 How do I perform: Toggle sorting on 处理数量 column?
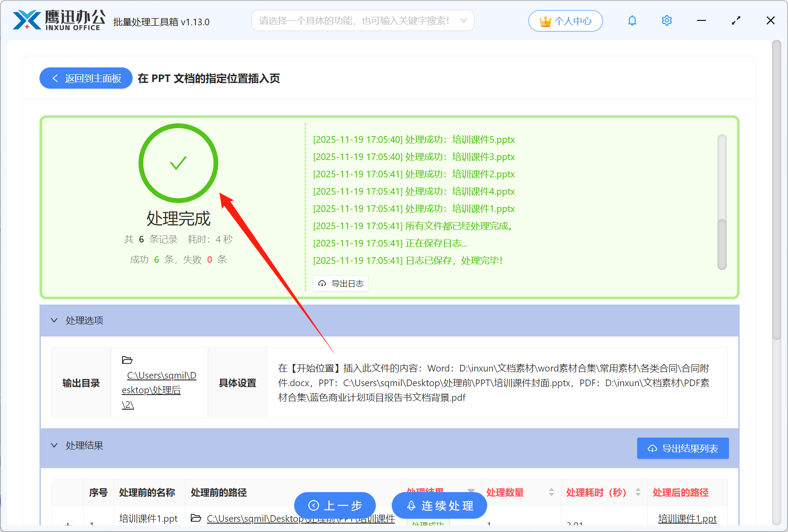point(552,492)
